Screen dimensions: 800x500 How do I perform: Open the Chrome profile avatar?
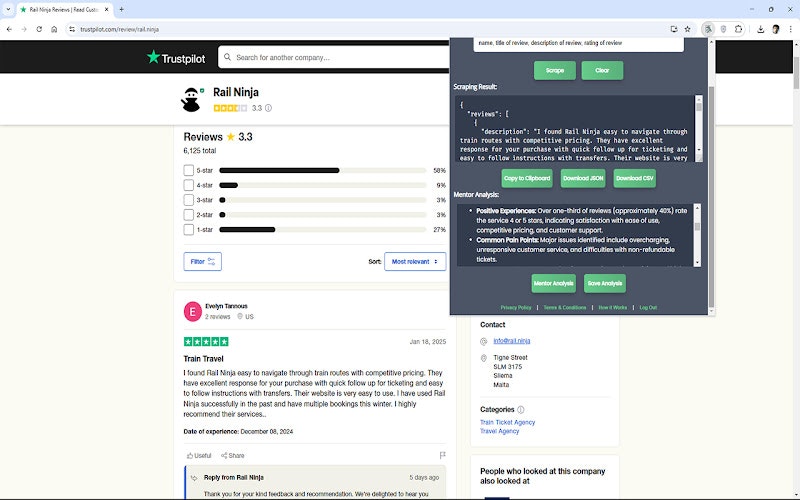click(x=776, y=30)
